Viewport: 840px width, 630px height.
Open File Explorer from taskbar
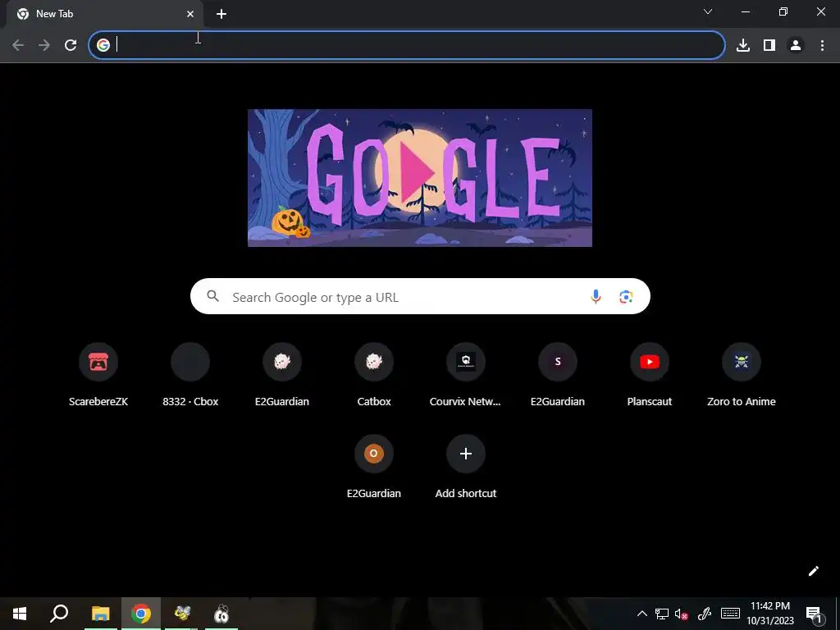point(100,614)
